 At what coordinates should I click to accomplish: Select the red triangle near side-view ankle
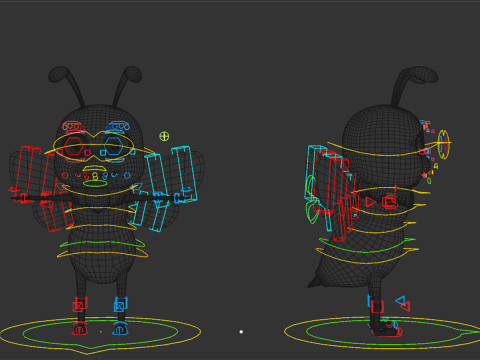(405, 306)
